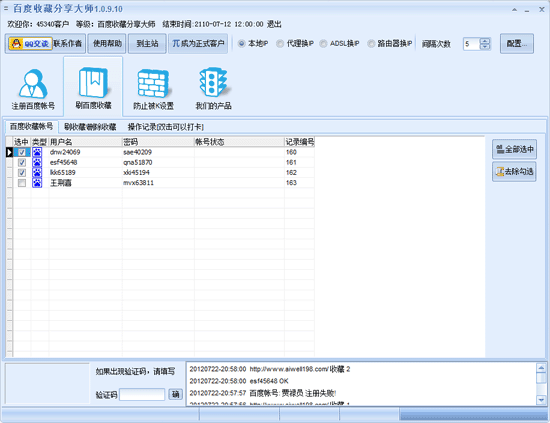Open the 配置 settings button
Screen dimensions: 550x423
[x=517, y=43]
